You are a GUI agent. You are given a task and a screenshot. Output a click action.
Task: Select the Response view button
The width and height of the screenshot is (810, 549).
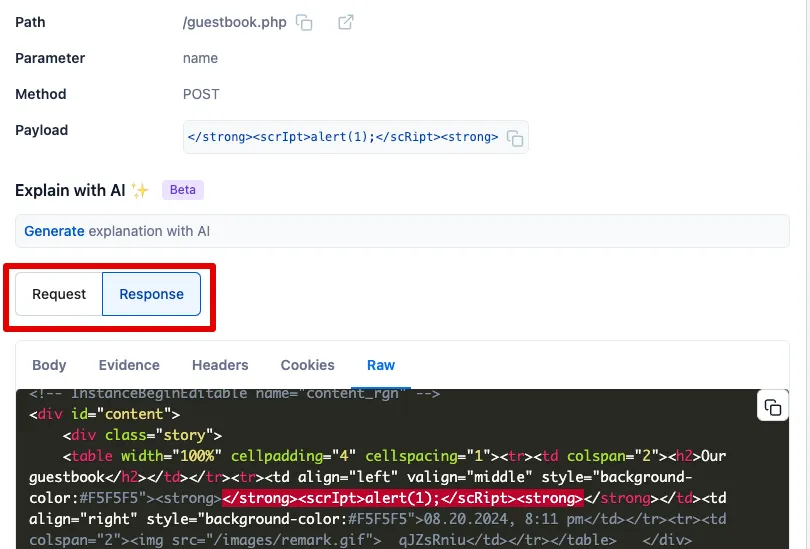pos(151,294)
